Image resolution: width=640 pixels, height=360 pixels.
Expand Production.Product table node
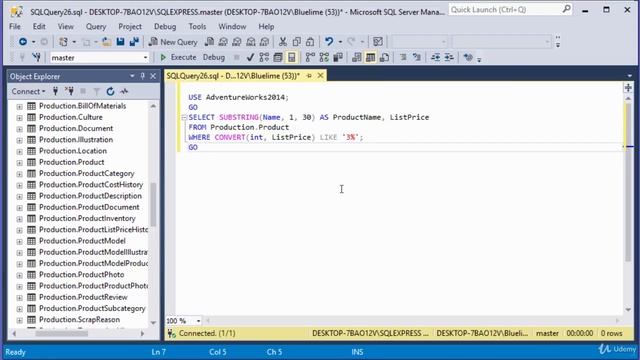19,162
